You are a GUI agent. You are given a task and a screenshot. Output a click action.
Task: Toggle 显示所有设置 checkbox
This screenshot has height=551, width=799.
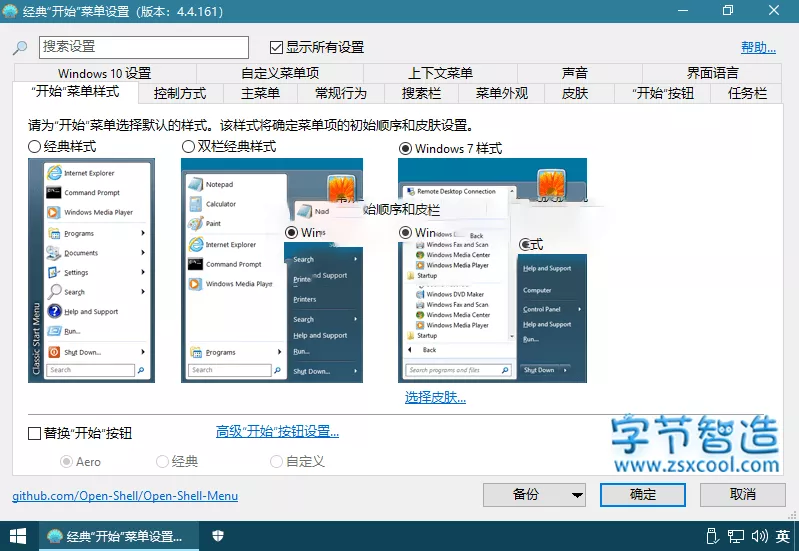coord(276,47)
